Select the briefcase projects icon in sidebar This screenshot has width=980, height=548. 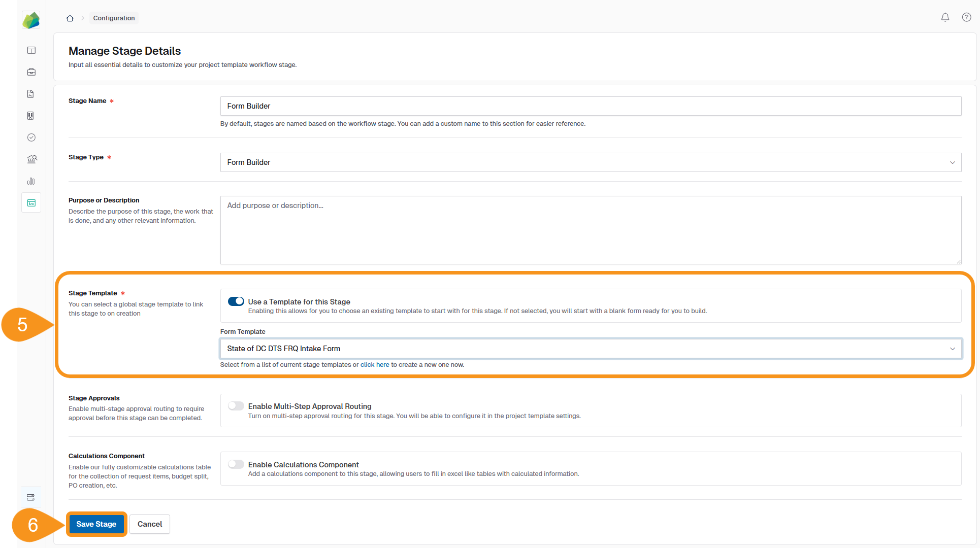pos(31,72)
